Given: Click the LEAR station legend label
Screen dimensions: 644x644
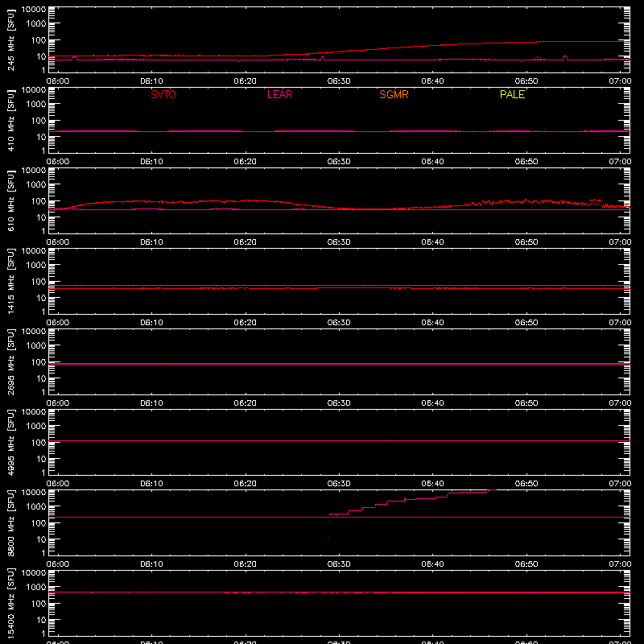Looking at the screenshot, I should click(x=279, y=94).
